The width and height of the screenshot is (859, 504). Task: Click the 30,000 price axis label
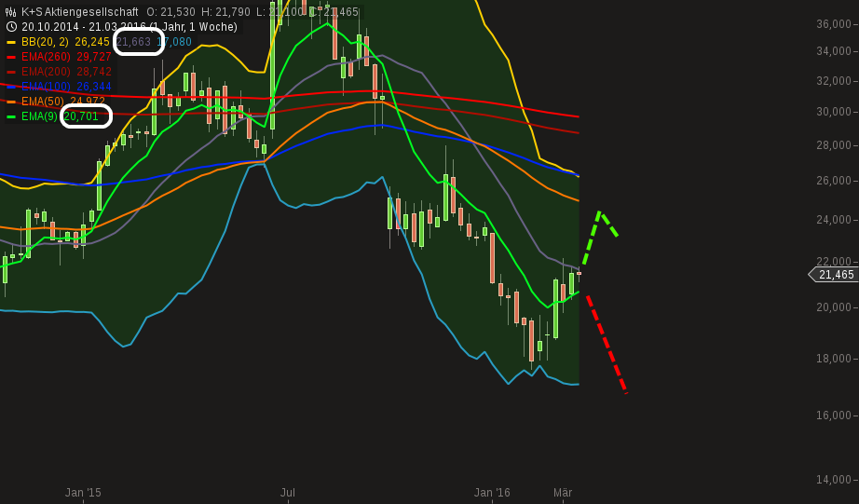click(834, 112)
